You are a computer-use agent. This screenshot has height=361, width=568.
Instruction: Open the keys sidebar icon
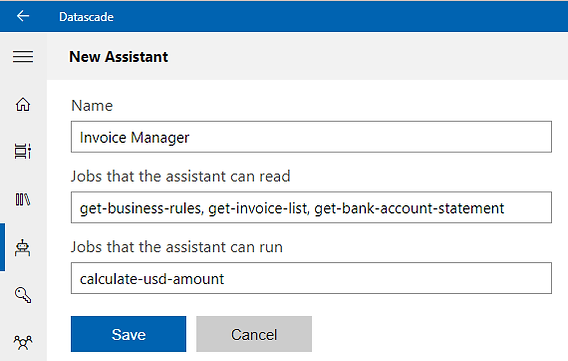(x=23, y=295)
